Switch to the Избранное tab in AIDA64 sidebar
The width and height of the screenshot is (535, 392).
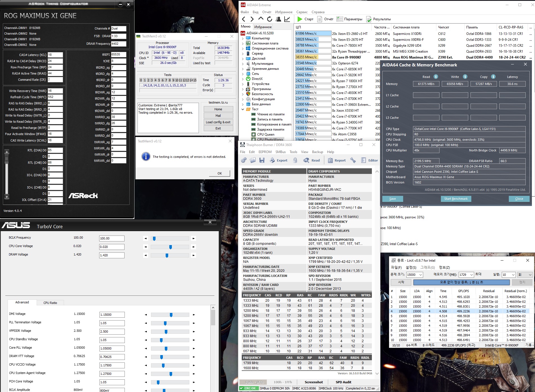point(263,27)
